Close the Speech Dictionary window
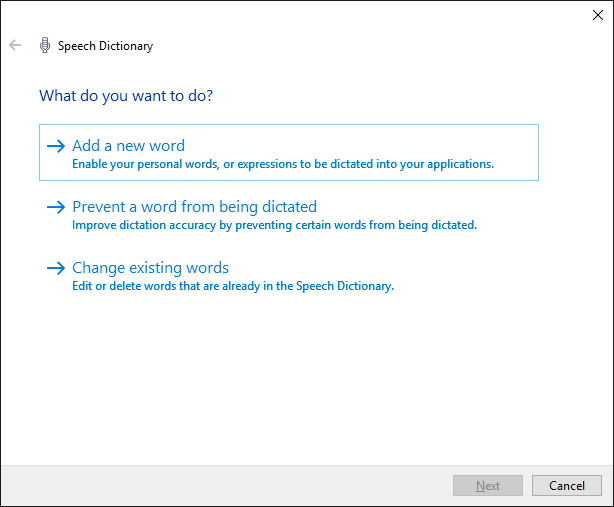The height and width of the screenshot is (507, 614). (597, 15)
